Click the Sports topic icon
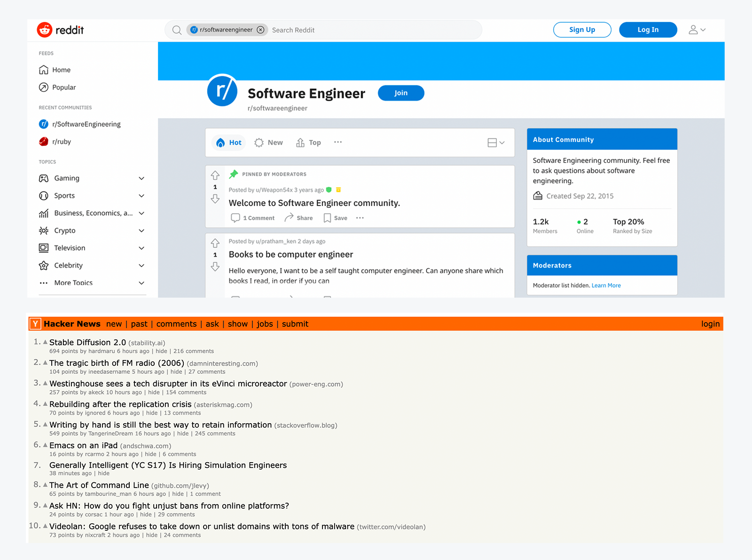 tap(44, 196)
